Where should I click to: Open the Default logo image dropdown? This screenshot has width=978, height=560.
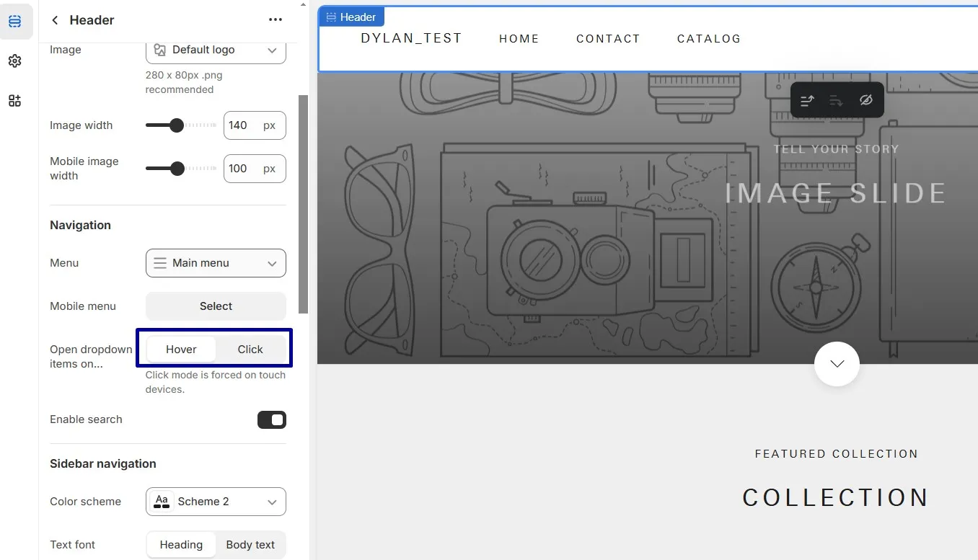click(x=216, y=50)
